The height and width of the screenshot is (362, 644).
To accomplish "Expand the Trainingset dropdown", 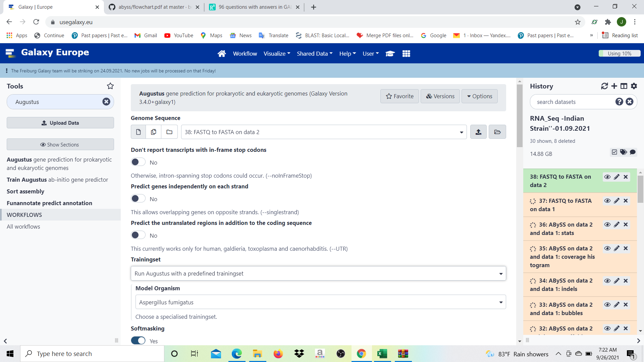I will pyautogui.click(x=318, y=274).
